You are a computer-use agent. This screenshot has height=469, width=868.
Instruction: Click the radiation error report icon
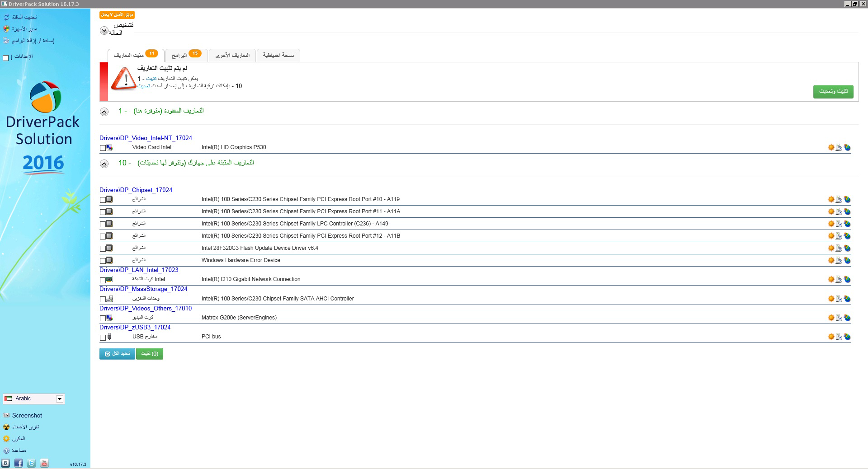pos(6,427)
